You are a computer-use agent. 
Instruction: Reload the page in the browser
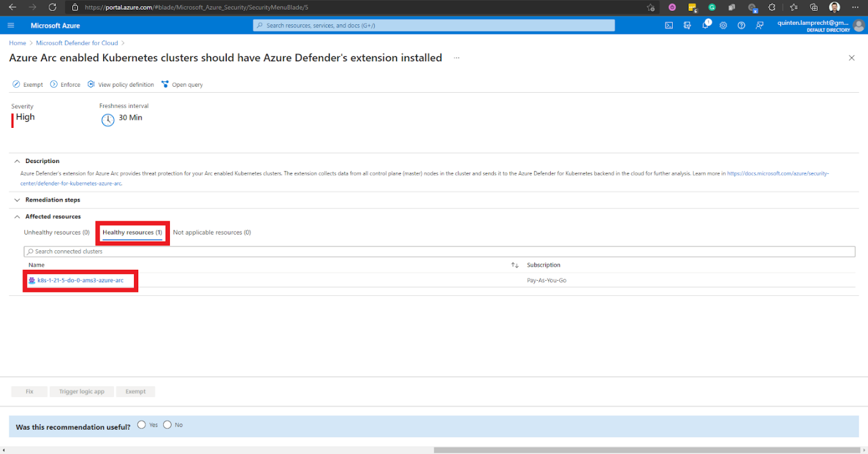(x=52, y=7)
